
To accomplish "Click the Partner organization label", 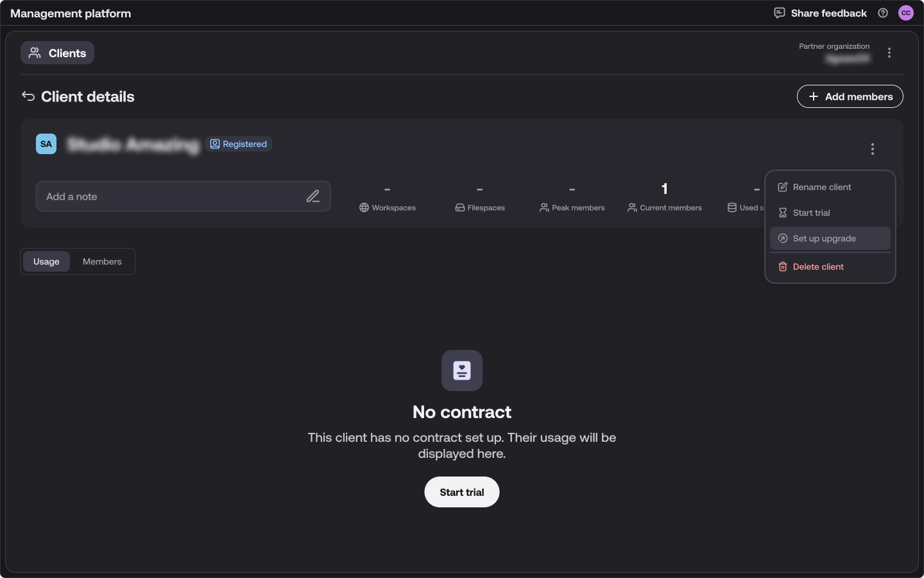I will [x=834, y=46].
